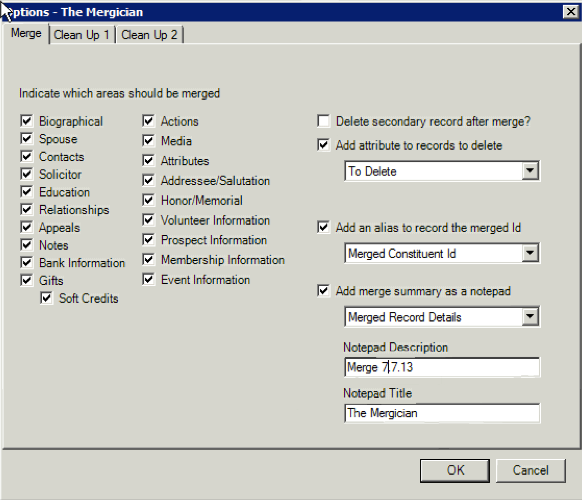Click the Notepad Title field
The image size is (582, 500).
(442, 413)
